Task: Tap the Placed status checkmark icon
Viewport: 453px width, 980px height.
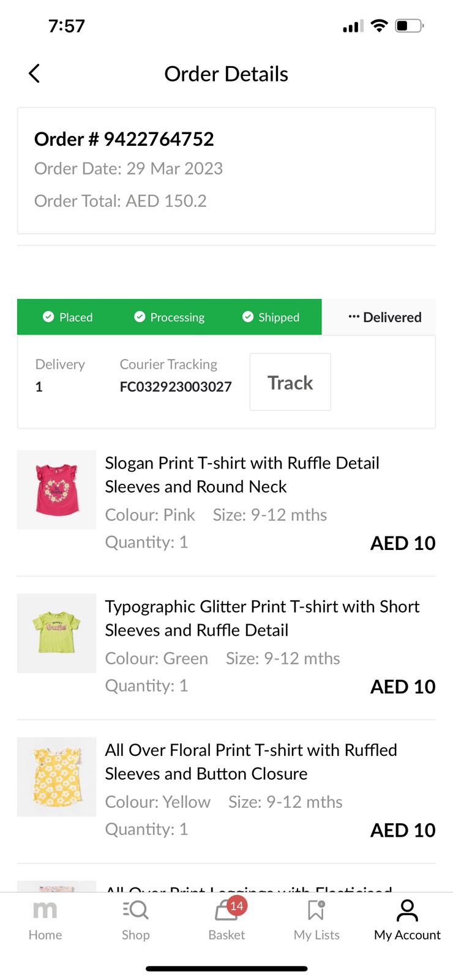Action: click(x=48, y=317)
